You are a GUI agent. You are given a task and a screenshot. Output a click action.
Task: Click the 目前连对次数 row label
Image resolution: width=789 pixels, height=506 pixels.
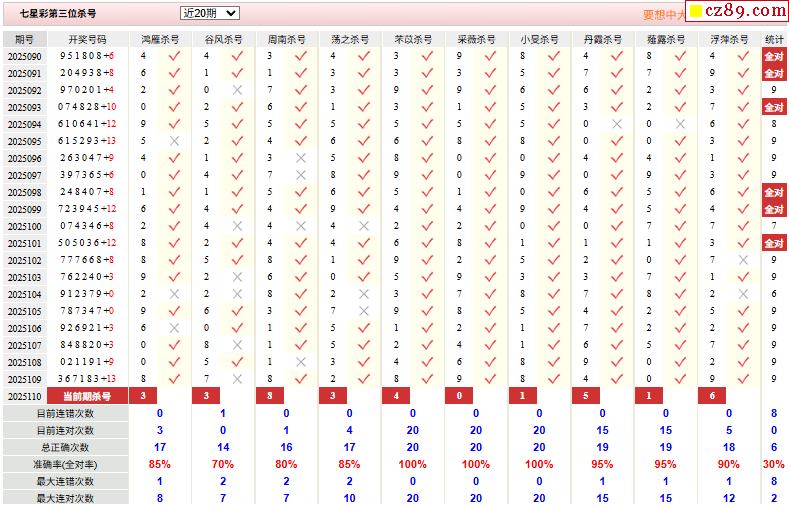[65, 431]
